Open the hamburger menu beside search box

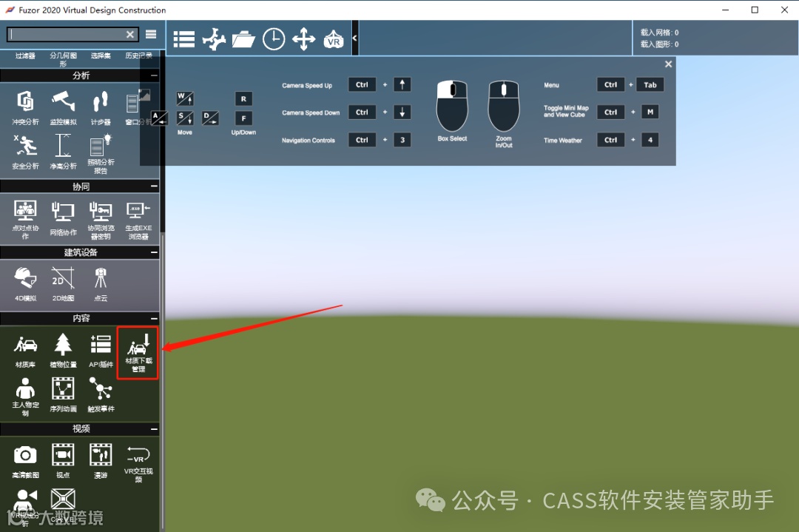click(x=151, y=34)
